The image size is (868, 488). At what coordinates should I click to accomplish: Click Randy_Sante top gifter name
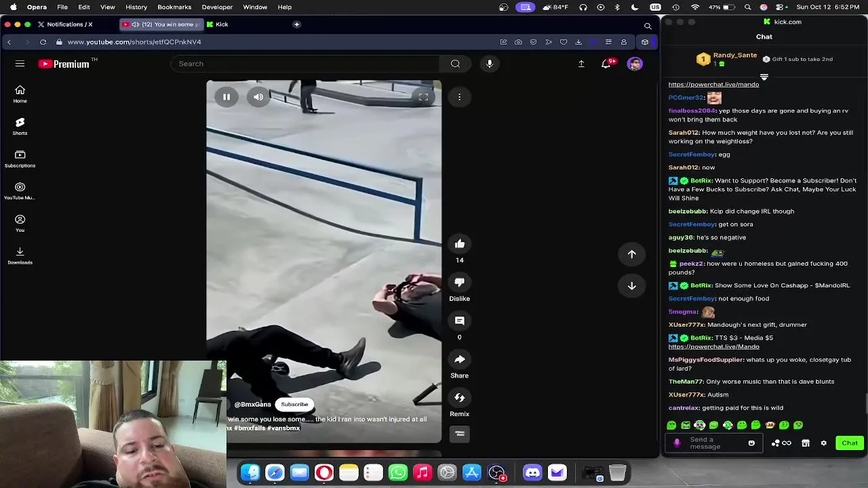coord(735,55)
